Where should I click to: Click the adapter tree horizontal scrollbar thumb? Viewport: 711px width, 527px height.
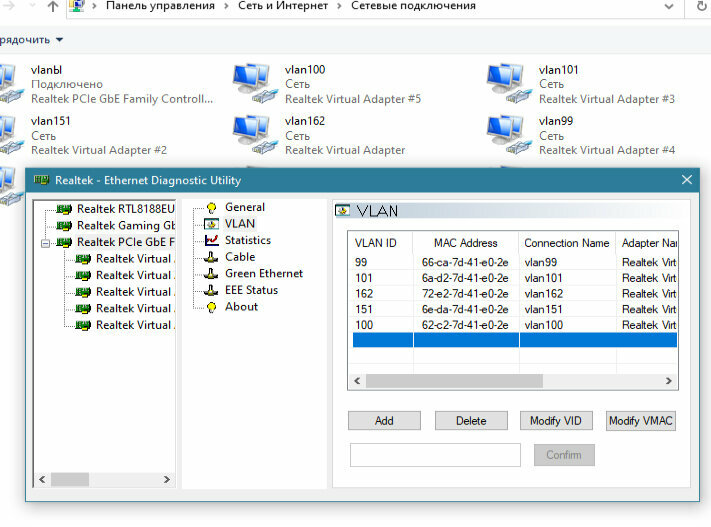[x=70, y=479]
